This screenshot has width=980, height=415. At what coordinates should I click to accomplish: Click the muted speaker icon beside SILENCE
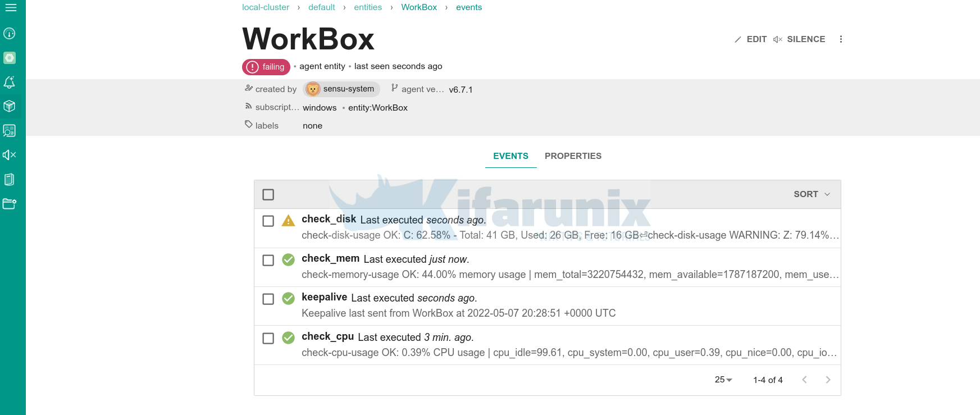(778, 39)
